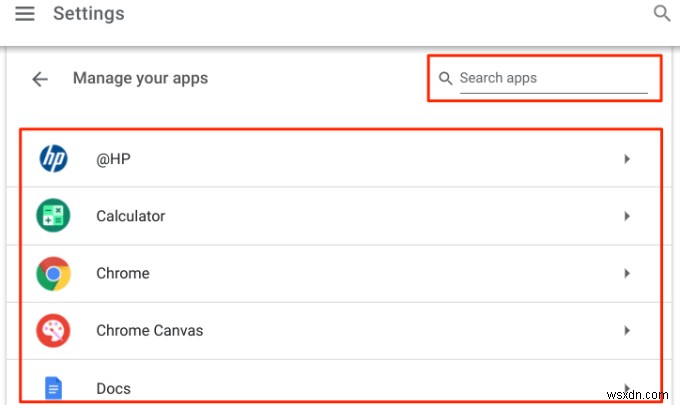
Task: Click the HP logo icon
Action: click(x=53, y=158)
